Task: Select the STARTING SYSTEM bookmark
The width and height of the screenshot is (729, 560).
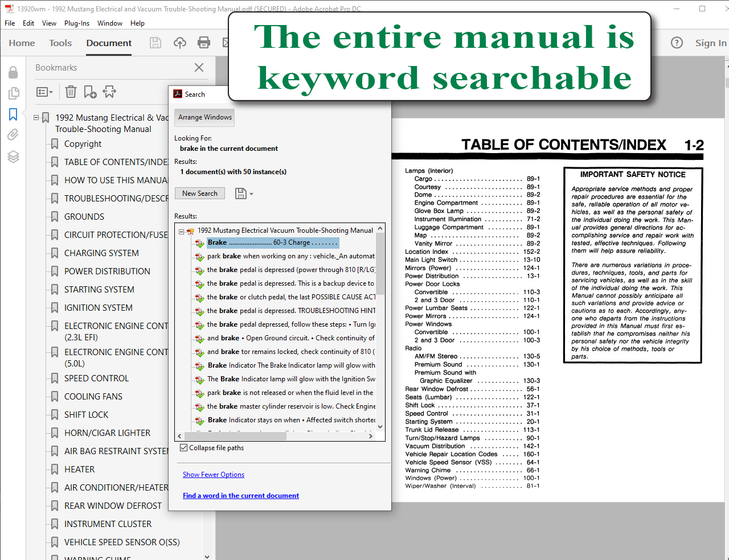Action: coord(99,290)
